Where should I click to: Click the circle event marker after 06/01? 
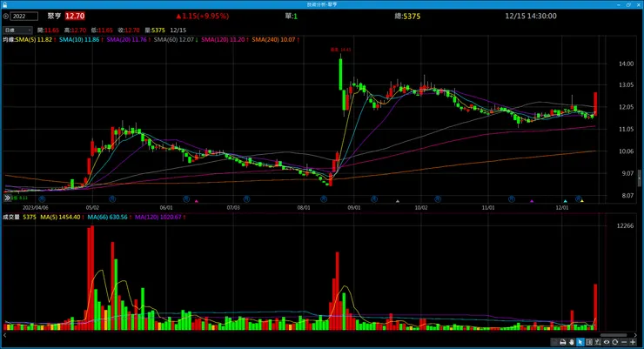click(186, 199)
